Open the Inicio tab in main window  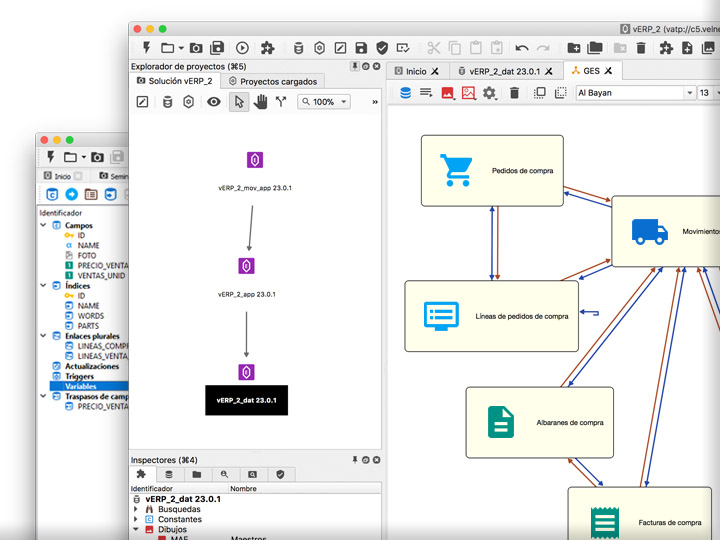(417, 71)
